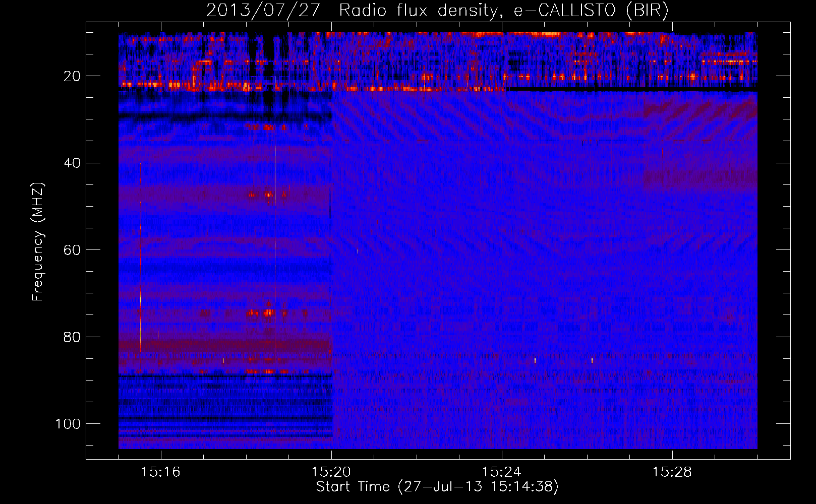Click the 40 frequency tick label
The image size is (816, 504).
(x=73, y=163)
